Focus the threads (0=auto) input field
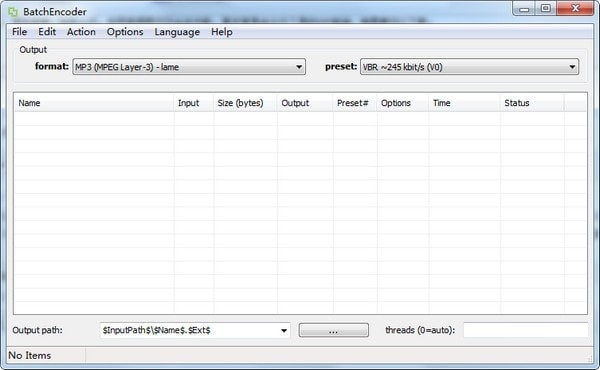The image size is (600, 370). pyautogui.click(x=525, y=330)
